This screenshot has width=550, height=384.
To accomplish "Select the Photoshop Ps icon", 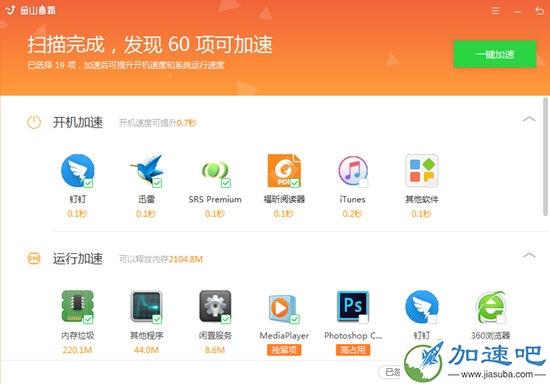I will (x=353, y=306).
